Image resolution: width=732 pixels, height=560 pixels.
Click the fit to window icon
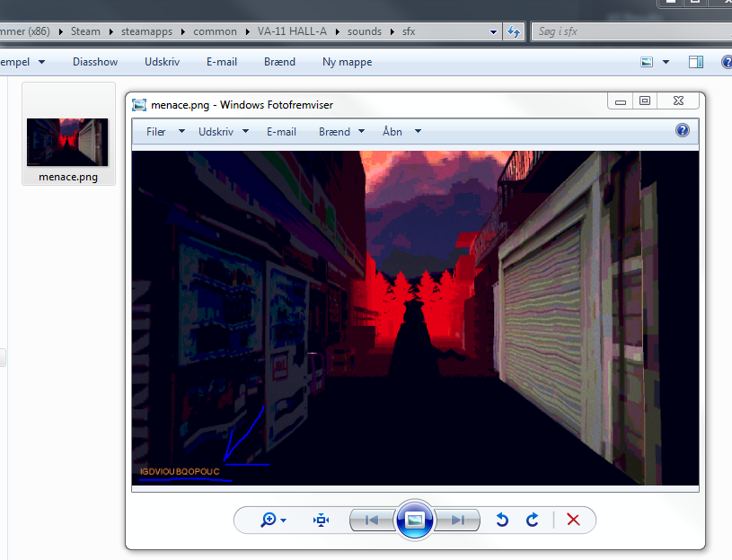(322, 520)
